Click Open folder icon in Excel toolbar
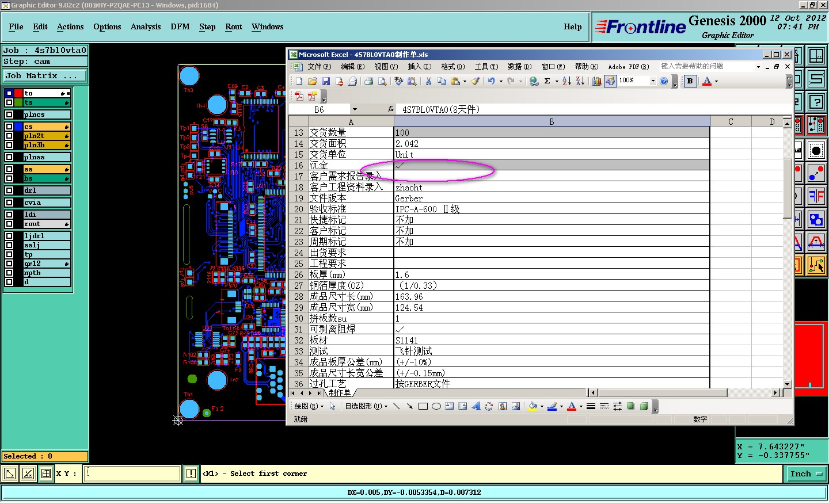Image resolution: width=829 pixels, height=504 pixels. (313, 81)
